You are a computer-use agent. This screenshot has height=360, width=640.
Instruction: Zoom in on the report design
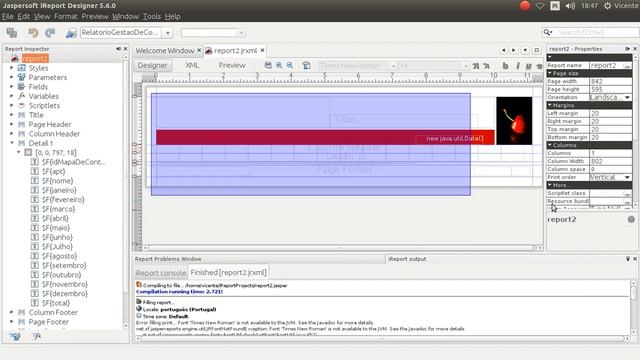[279, 65]
